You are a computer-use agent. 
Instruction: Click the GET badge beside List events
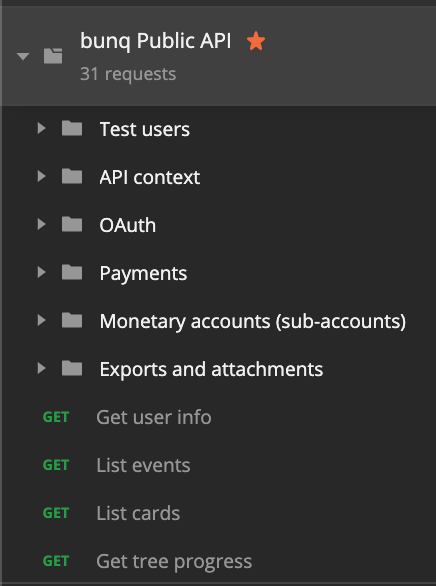click(56, 465)
